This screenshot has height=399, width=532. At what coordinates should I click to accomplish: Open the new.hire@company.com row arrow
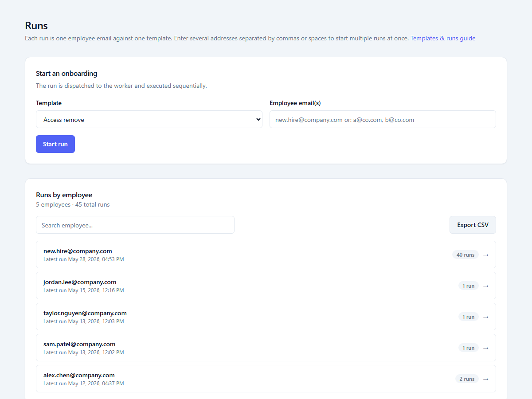click(485, 255)
